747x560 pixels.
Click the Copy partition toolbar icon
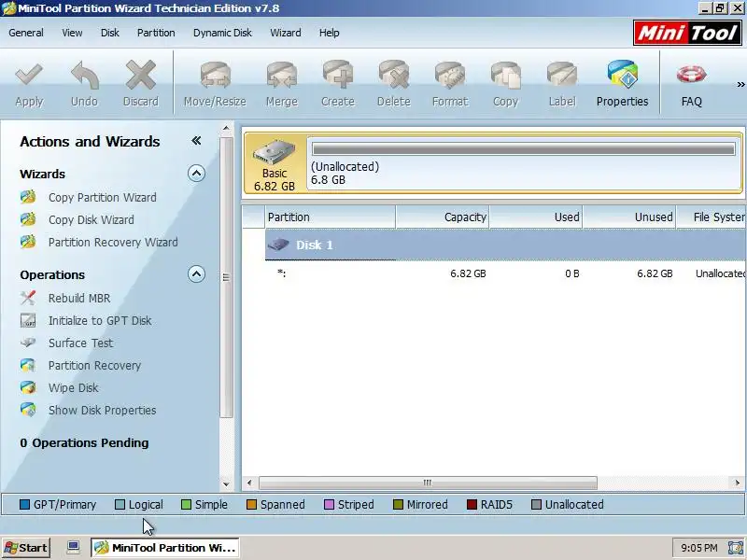505,75
